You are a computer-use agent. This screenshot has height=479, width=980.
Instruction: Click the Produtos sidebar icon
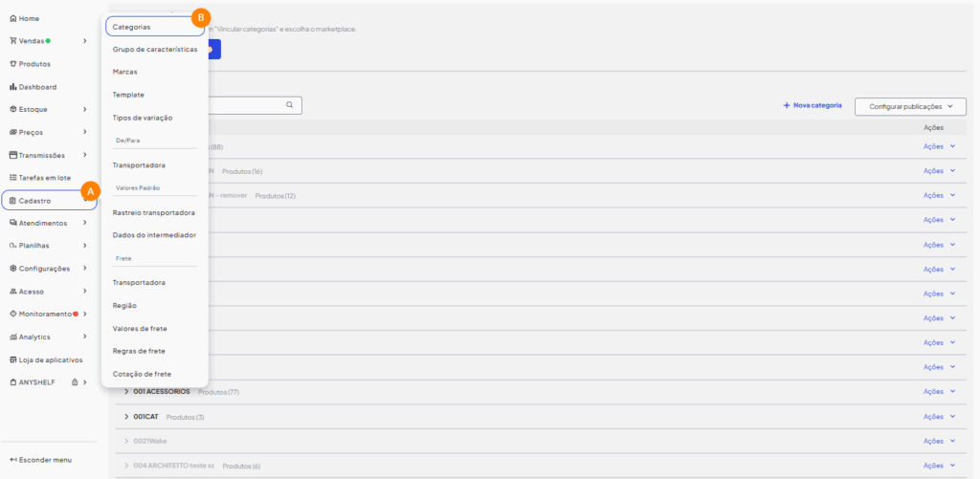coord(12,64)
